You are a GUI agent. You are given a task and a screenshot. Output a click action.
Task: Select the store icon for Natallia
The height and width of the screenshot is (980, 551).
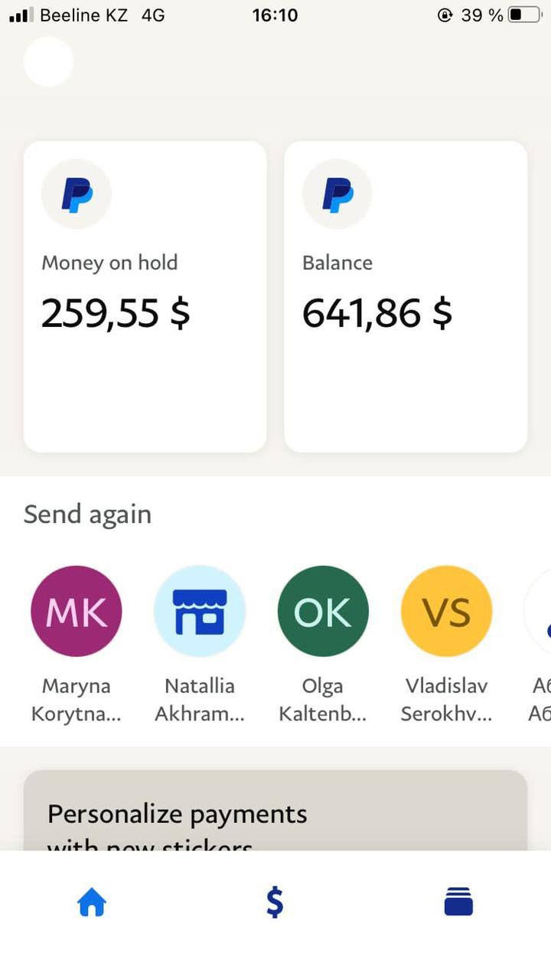(x=200, y=611)
